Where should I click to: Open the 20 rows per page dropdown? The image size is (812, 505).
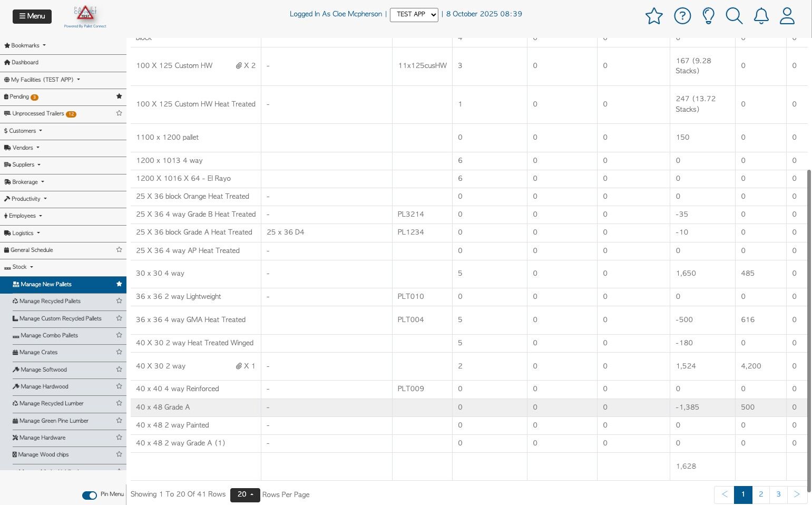[245, 495]
